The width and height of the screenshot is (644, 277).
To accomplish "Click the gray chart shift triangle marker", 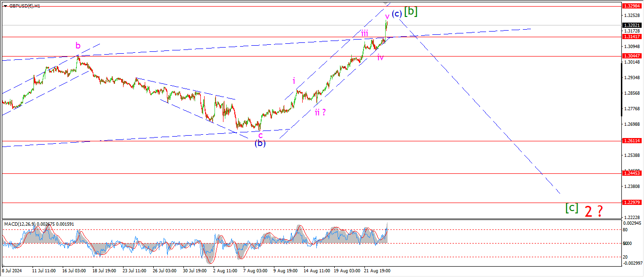I will [387, 3].
